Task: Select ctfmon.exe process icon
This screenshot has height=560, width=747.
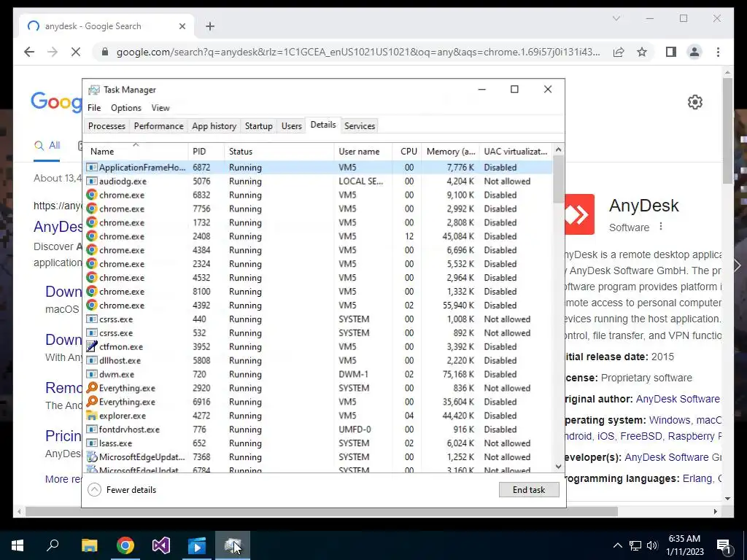Action: [x=91, y=346]
